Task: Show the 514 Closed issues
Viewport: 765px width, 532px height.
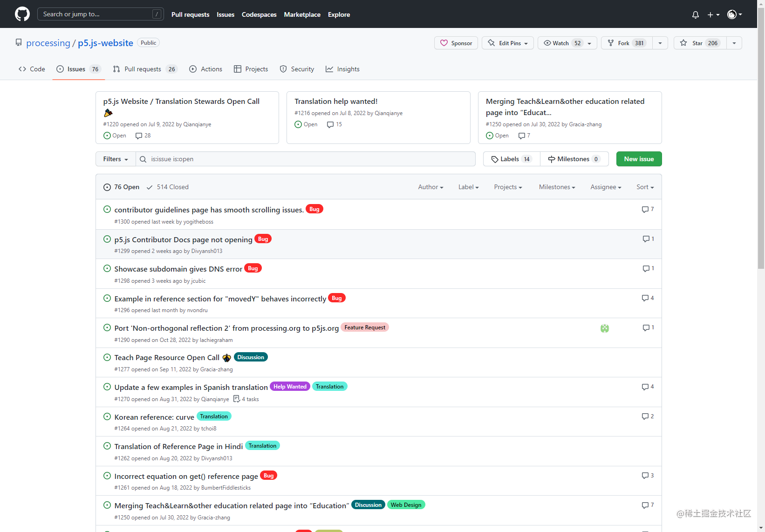Action: point(167,187)
